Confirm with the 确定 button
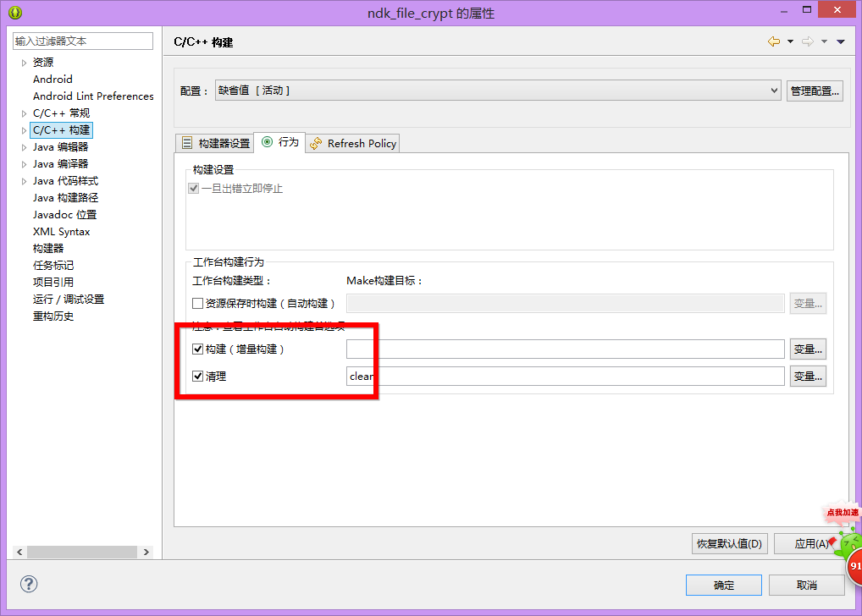862x616 pixels. point(724,586)
